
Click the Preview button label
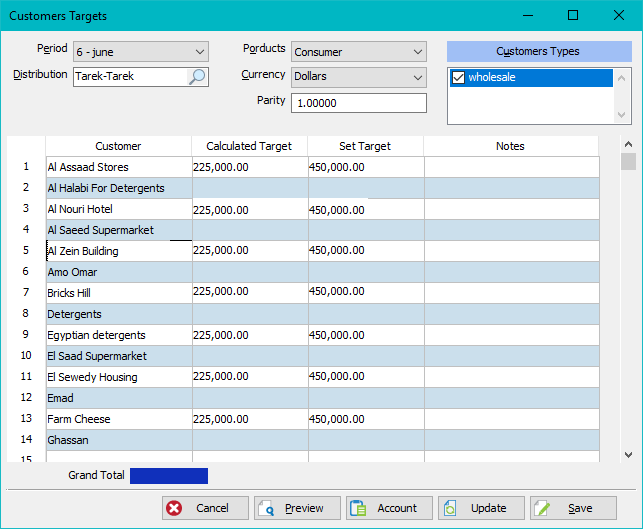pos(304,508)
